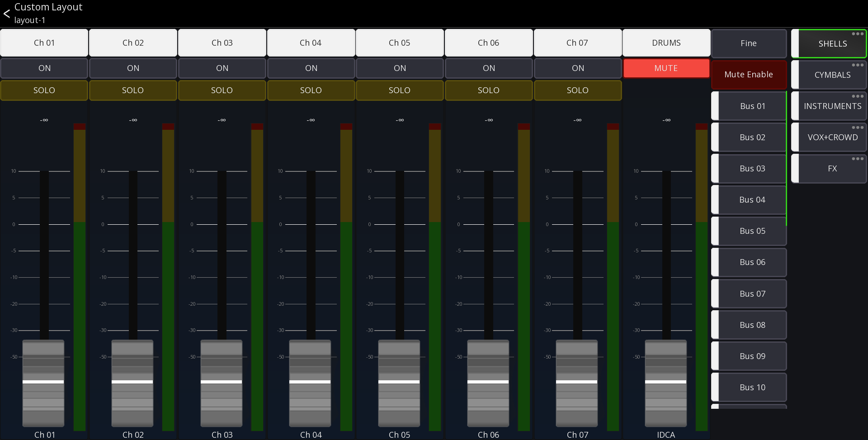Select the Ch 02 channel name header
The height and width of the screenshot is (440, 868).
click(133, 43)
